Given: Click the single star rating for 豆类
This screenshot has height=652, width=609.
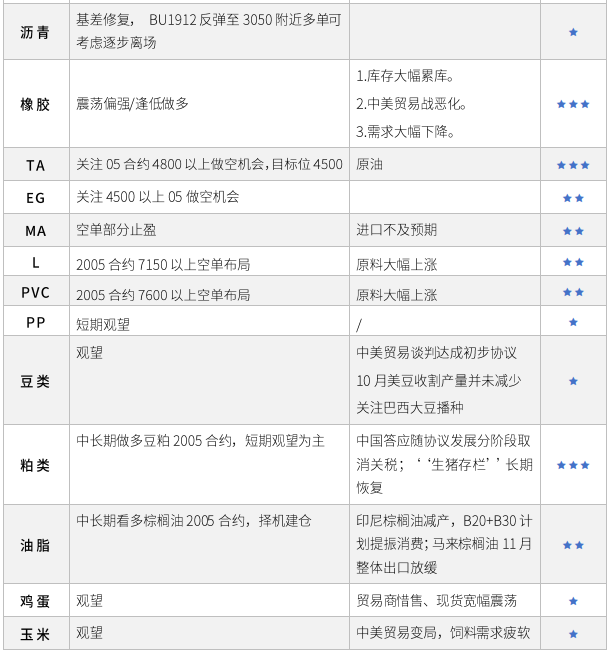Looking at the screenshot, I should 573,381.
